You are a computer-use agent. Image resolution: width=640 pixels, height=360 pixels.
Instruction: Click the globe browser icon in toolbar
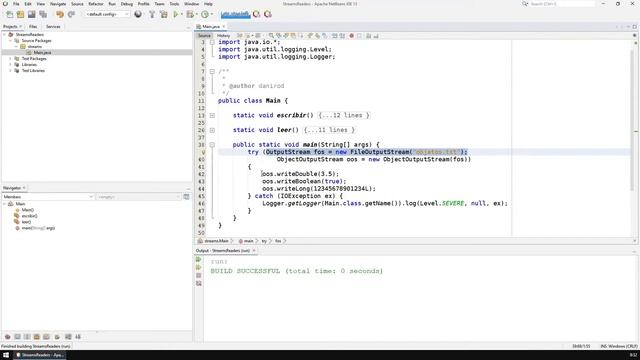pyautogui.click(x=138, y=14)
